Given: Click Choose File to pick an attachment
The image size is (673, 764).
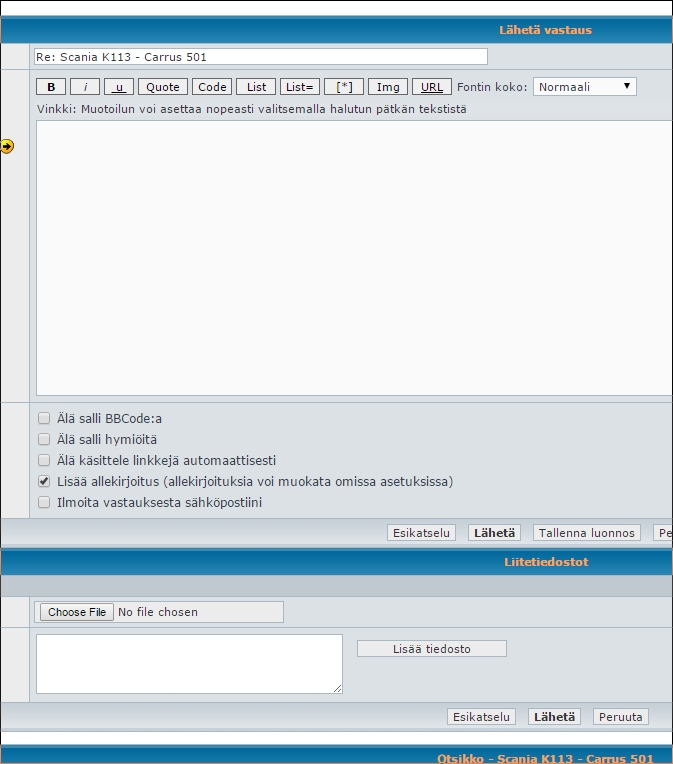Looking at the screenshot, I should (77, 612).
